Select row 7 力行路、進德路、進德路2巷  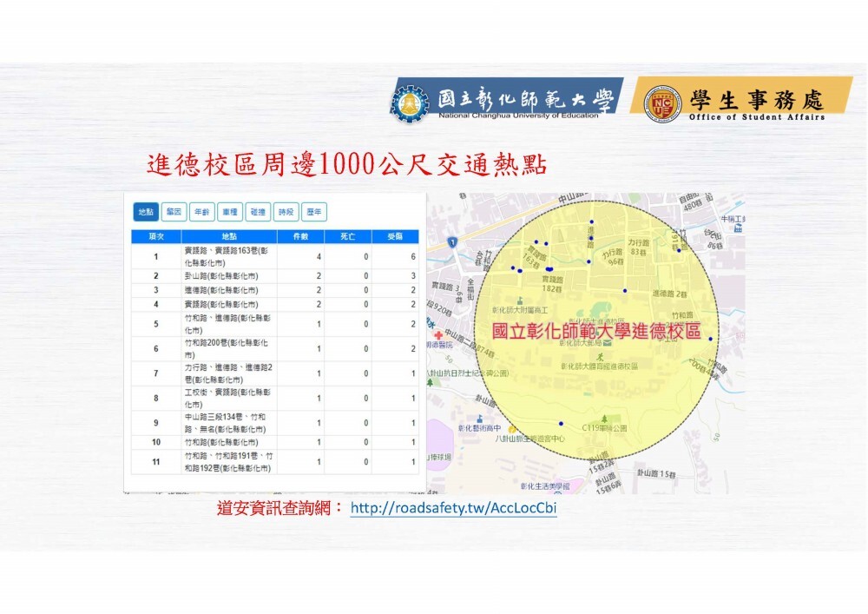tap(274, 373)
